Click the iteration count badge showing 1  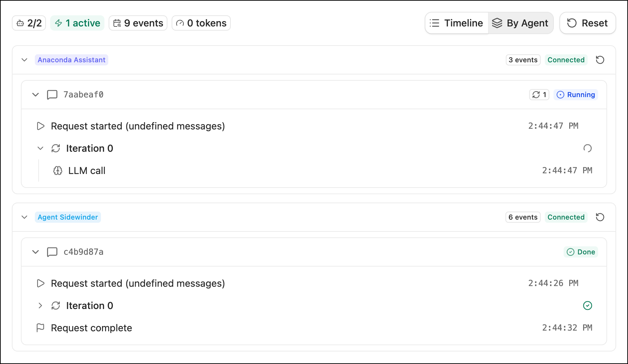pyautogui.click(x=539, y=95)
